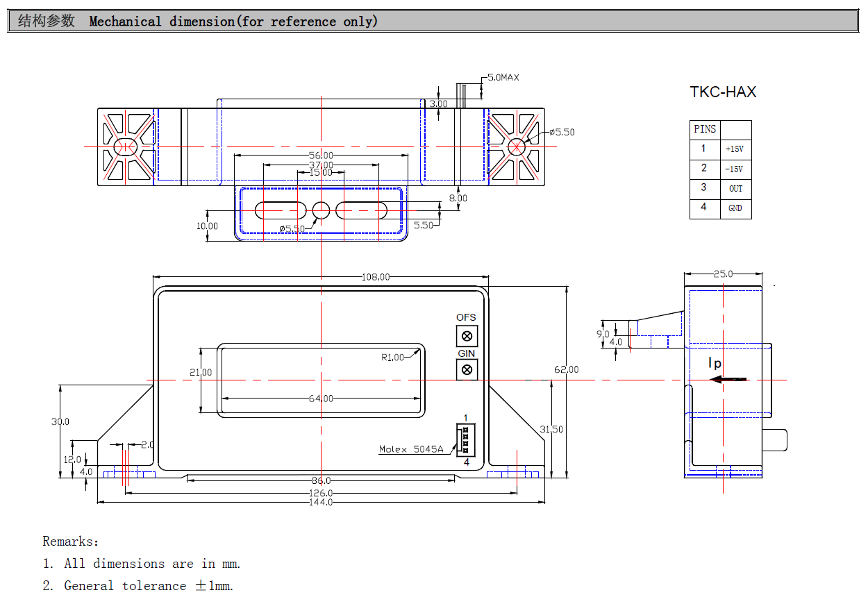Select the -15V pin cell
The image size is (868, 604).
[x=735, y=169]
